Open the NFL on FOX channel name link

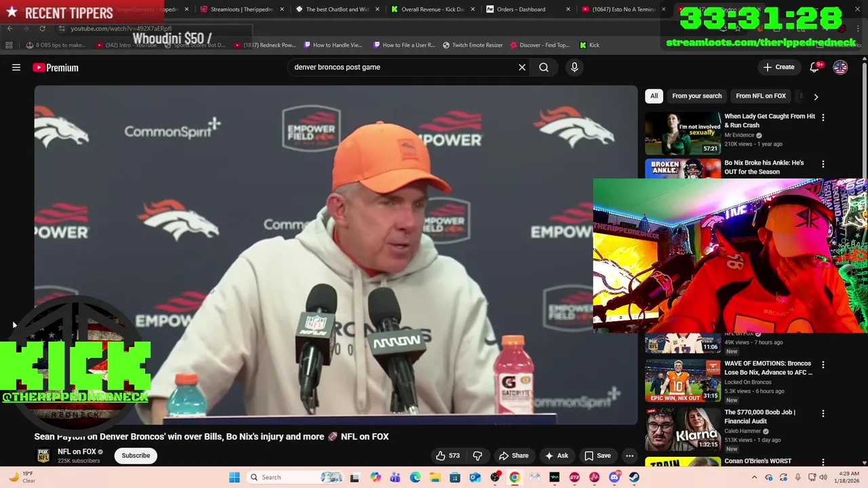77,451
